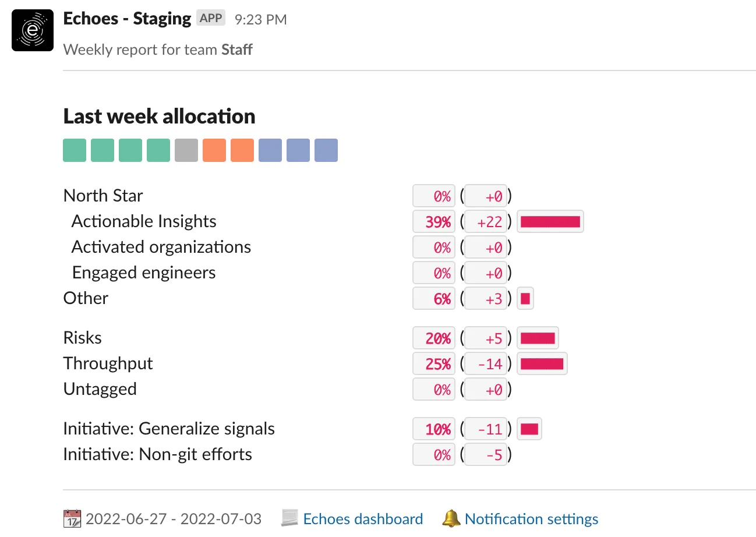The height and width of the screenshot is (537, 756).
Task: Open the Echoes dashboard link
Action: point(363,519)
